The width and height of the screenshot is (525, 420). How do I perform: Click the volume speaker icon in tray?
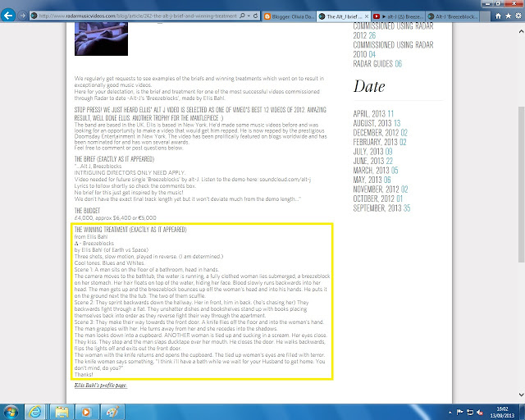pos(480,412)
